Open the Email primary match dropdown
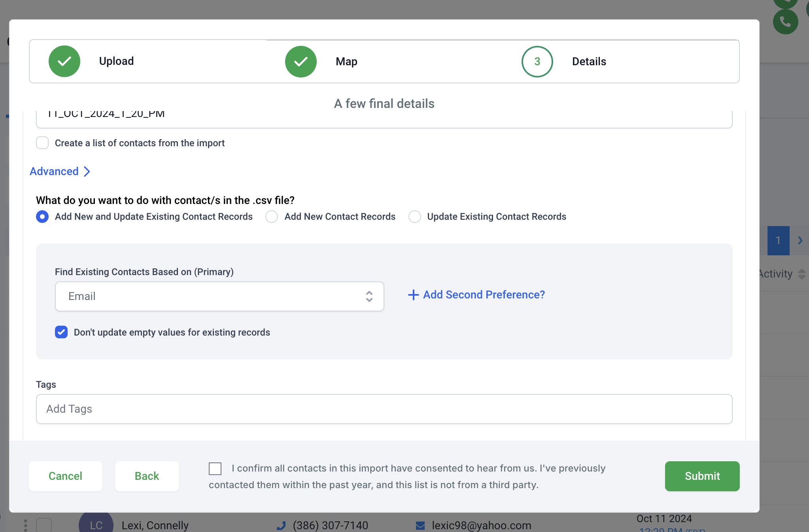 219,296
